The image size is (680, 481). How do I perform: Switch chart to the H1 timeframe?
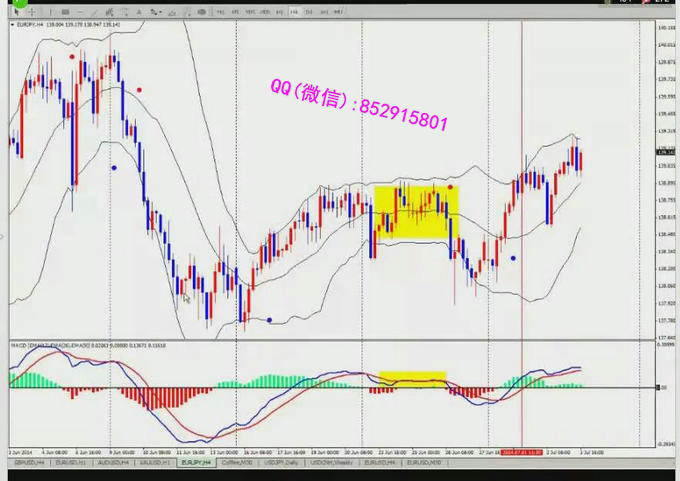click(278, 12)
